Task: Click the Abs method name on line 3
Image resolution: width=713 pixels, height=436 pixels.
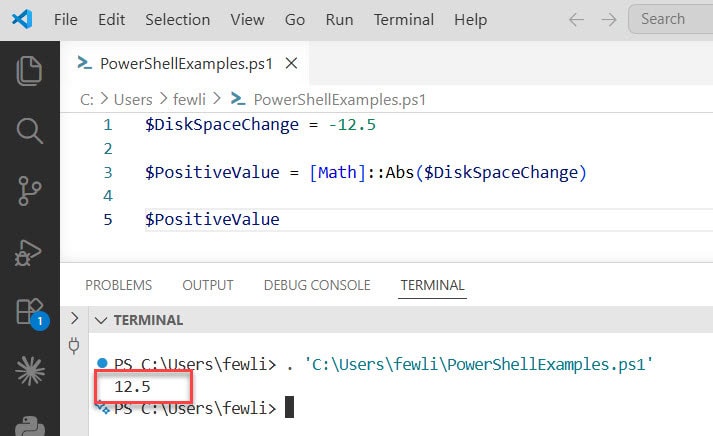Action: pos(400,173)
